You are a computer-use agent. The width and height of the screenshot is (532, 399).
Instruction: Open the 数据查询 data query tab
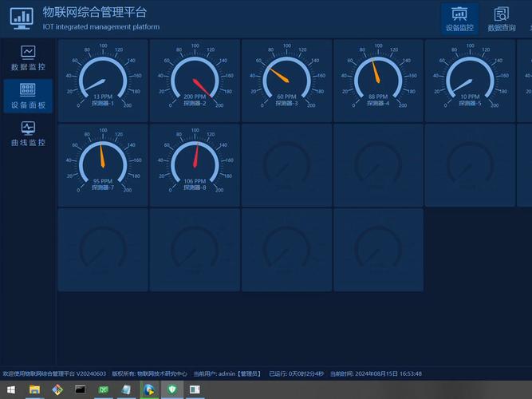tap(501, 18)
